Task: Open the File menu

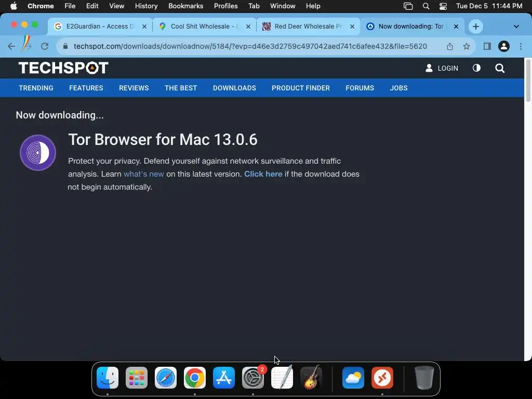Action: (70, 6)
